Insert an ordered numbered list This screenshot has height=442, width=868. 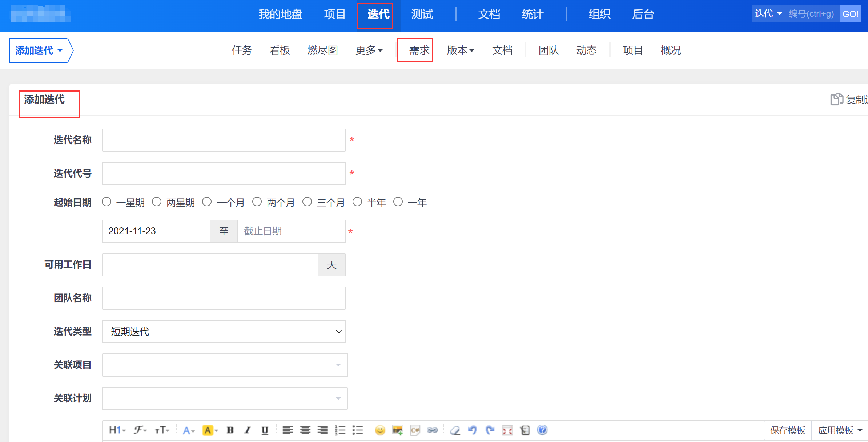pos(340,430)
